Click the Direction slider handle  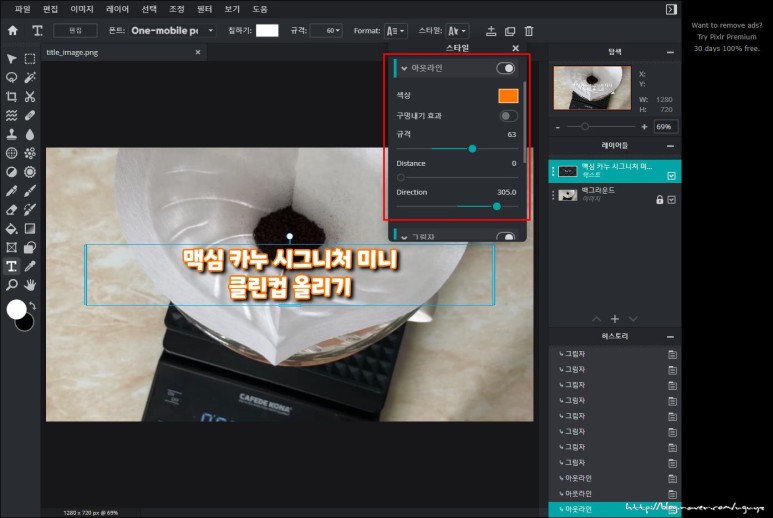[497, 207]
